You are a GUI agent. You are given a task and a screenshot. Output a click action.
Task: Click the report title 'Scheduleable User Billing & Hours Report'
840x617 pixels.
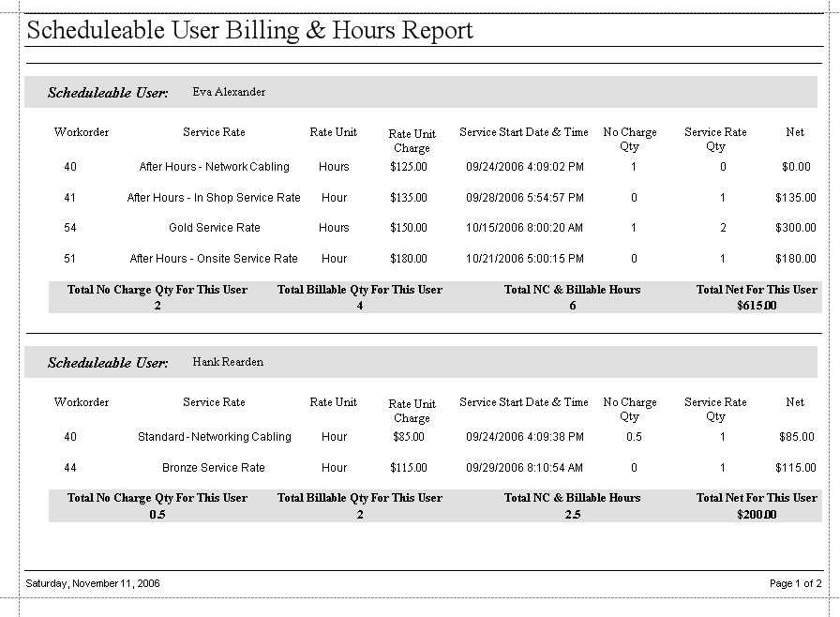[249, 31]
